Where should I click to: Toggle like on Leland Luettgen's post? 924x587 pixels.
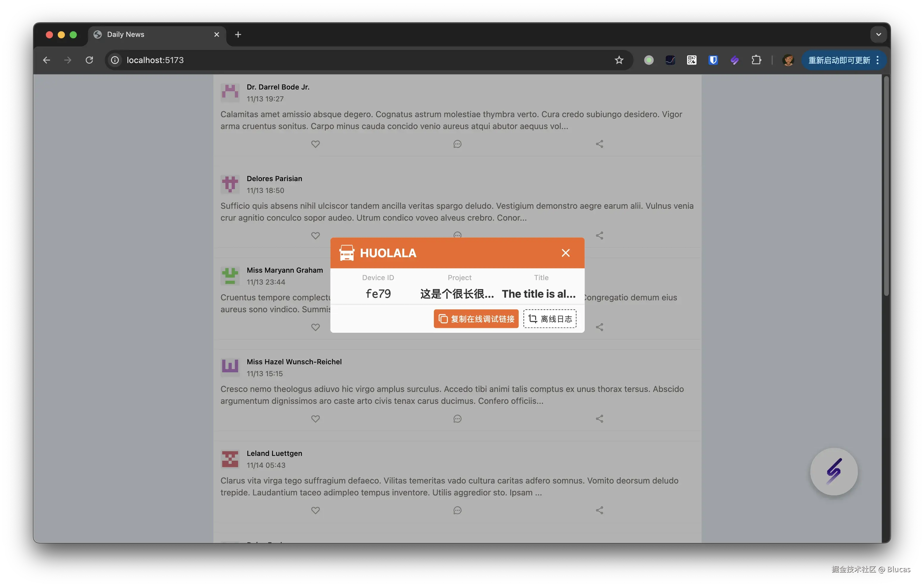[x=315, y=510]
